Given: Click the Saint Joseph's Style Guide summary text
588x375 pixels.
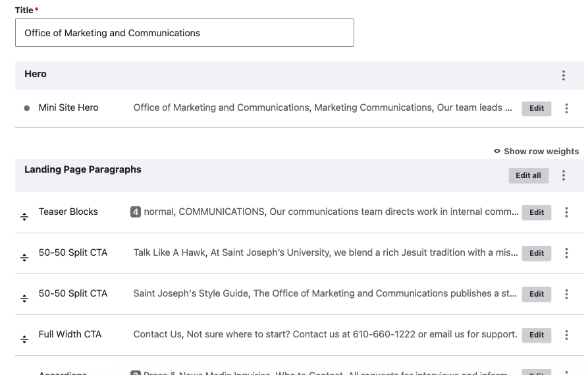Looking at the screenshot, I should [x=325, y=293].
